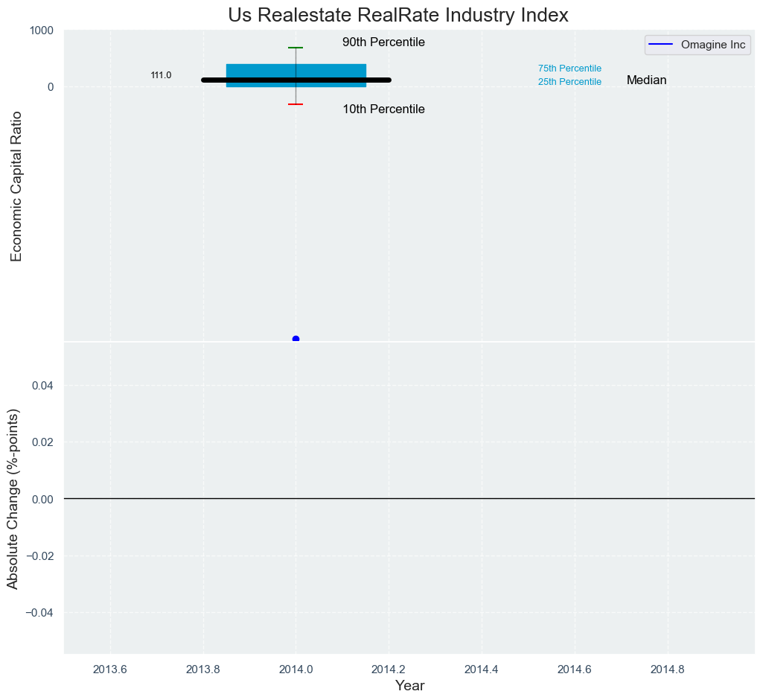
Task: Select the blue Omagine Inc data point
Action: coord(296,339)
